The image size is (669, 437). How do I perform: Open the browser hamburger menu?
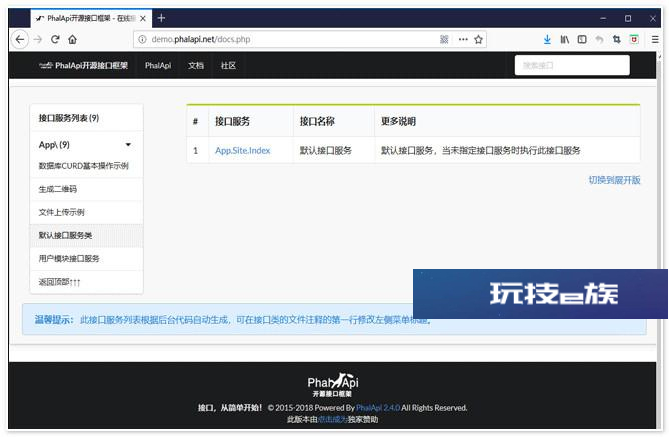pyautogui.click(x=655, y=39)
